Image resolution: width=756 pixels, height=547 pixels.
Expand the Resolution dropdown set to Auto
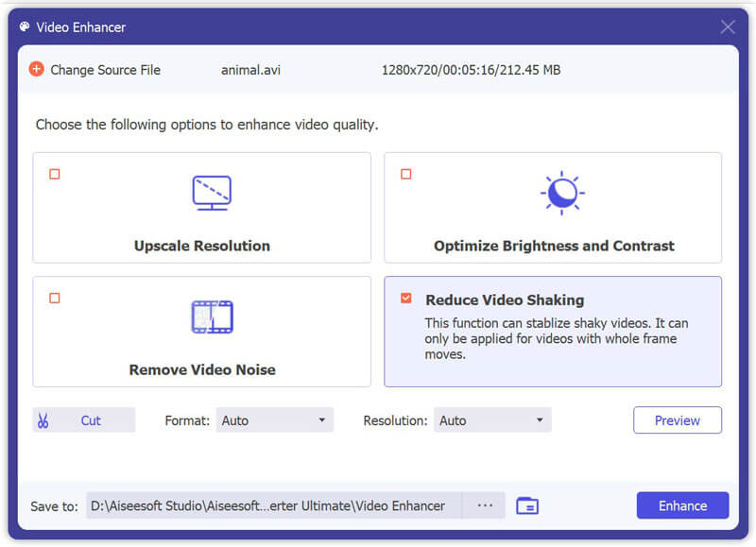point(492,420)
